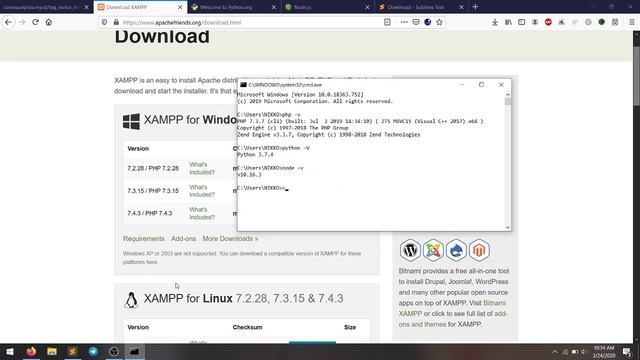Viewport: 640px width, 360px height.
Task: Open the volume control in system tray
Action: (584, 352)
